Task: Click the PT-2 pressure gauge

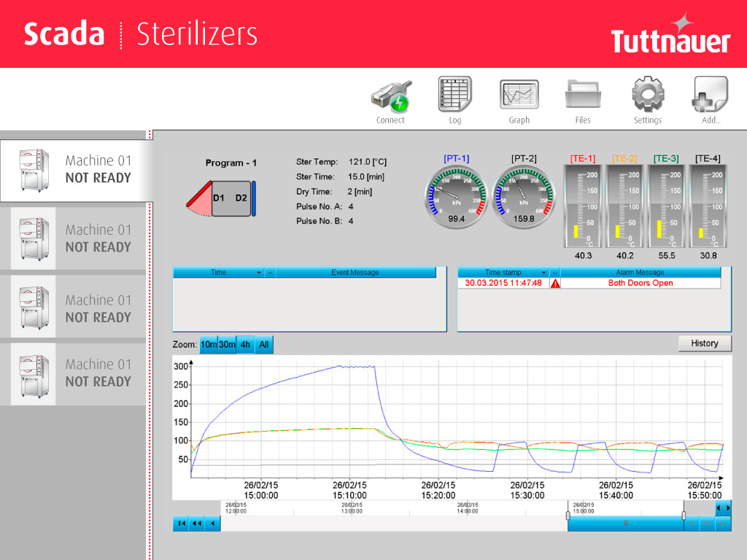Action: (524, 197)
